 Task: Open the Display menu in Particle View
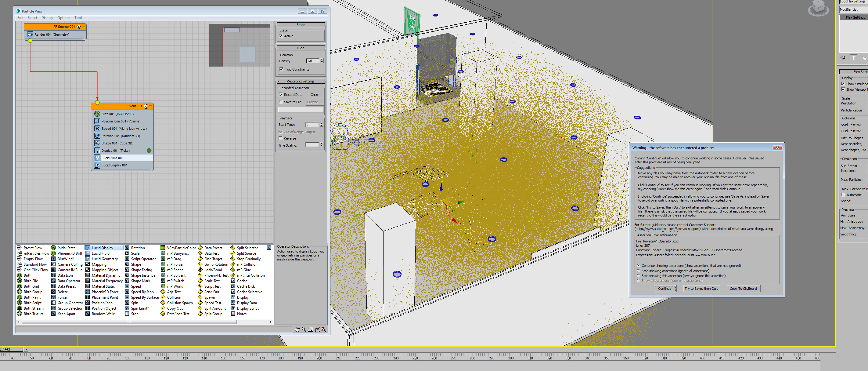pos(47,17)
